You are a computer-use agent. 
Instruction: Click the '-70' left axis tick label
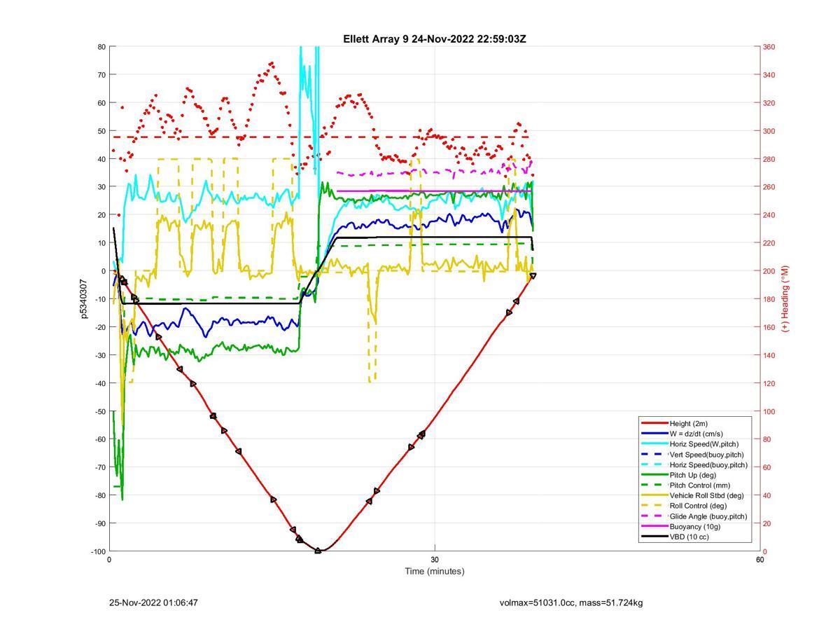click(100, 467)
